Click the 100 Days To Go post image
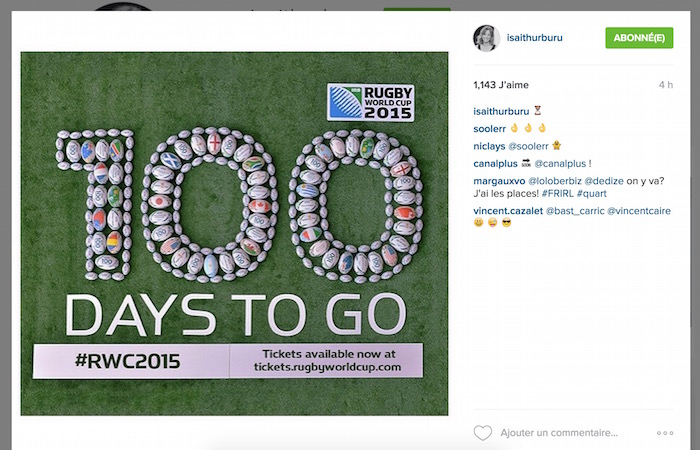This screenshot has width=700, height=450. pos(234,233)
